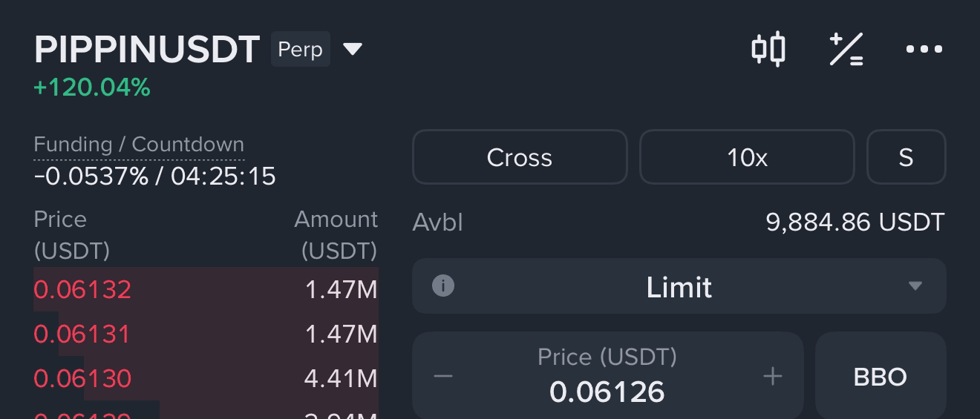Select ask price 0.06132 in order book
The image size is (980, 419).
click(x=206, y=289)
